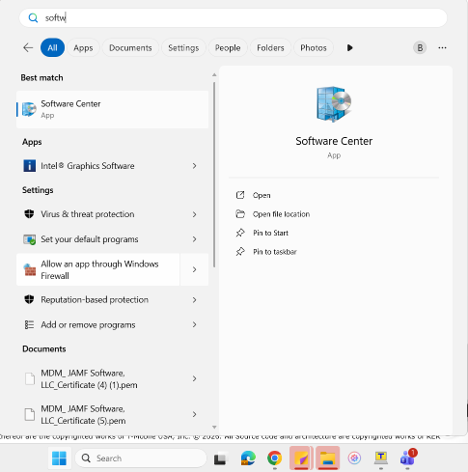This screenshot has height=472, width=468.
Task: Click the Add or remove programs list icon
Action: click(x=29, y=324)
